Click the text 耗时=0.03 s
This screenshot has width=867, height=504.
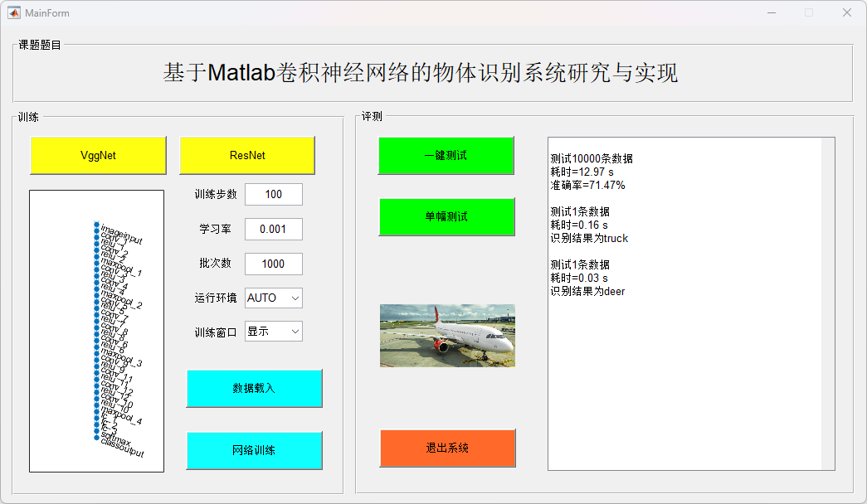coord(579,278)
